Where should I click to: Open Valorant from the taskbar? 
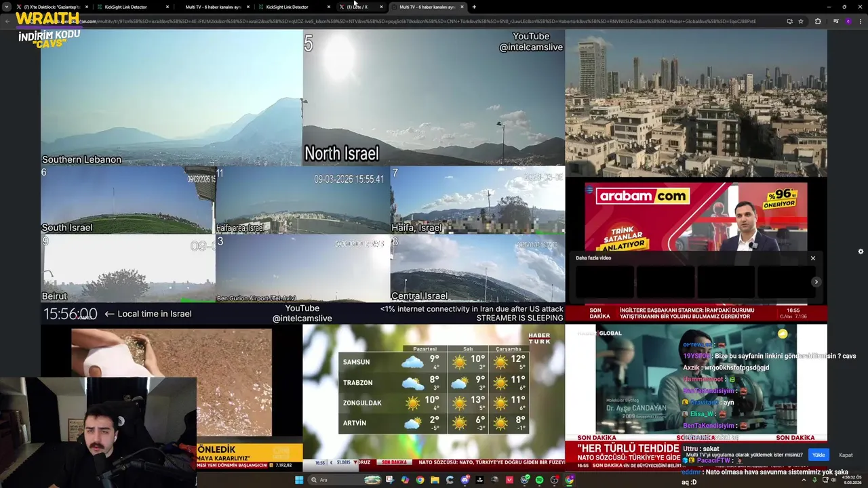click(x=510, y=480)
